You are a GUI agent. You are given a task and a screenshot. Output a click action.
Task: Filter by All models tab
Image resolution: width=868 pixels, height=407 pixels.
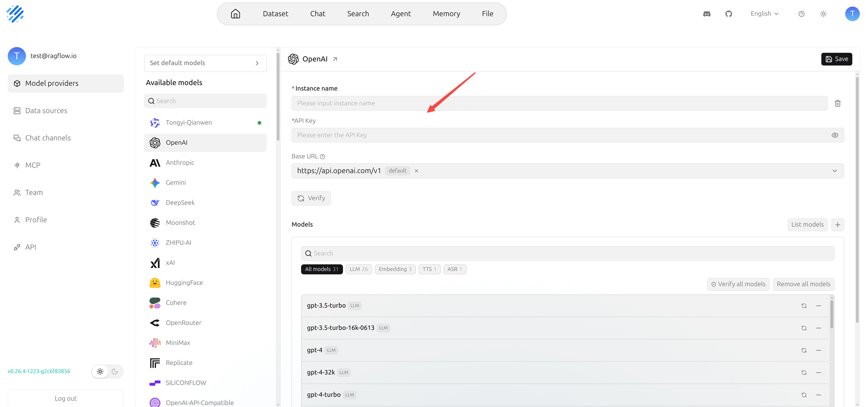(322, 269)
